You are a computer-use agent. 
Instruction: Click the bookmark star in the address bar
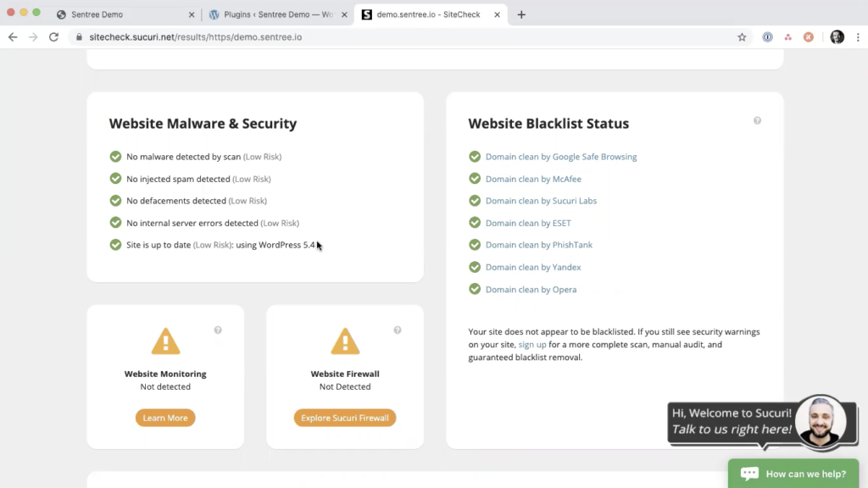[742, 37]
